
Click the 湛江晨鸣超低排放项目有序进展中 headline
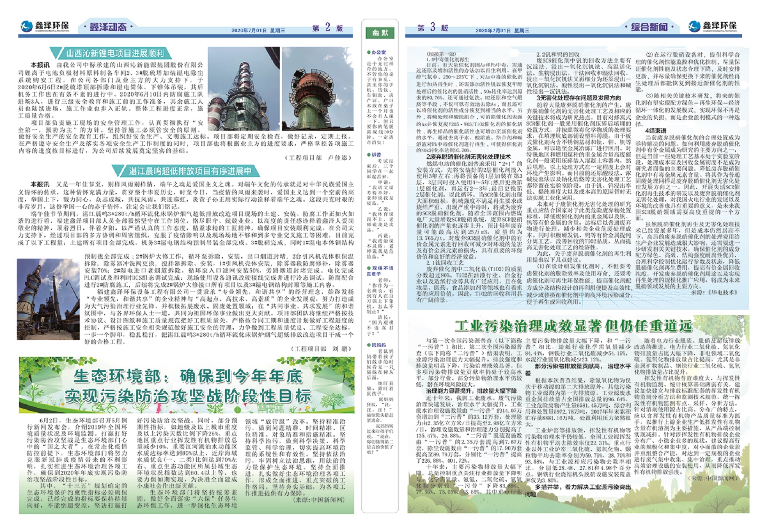pos(190,171)
